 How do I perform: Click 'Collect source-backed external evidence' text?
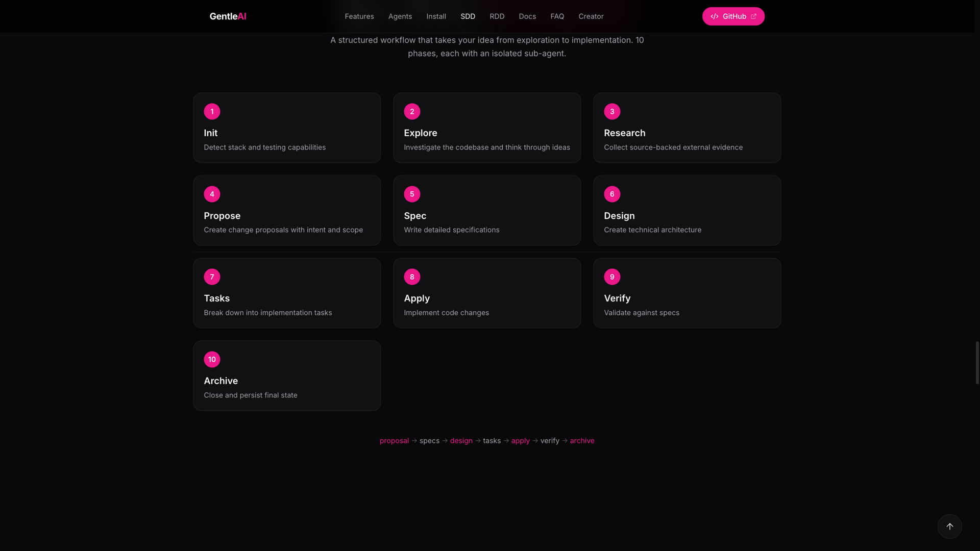673,147
